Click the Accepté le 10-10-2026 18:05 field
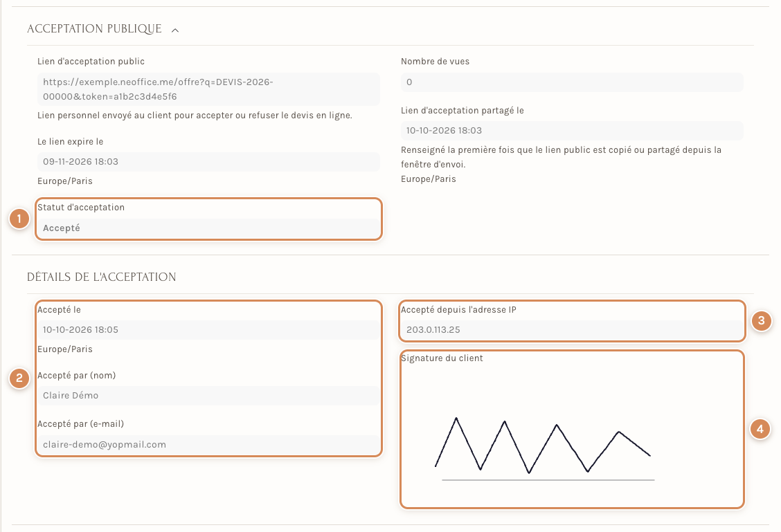 [208, 329]
